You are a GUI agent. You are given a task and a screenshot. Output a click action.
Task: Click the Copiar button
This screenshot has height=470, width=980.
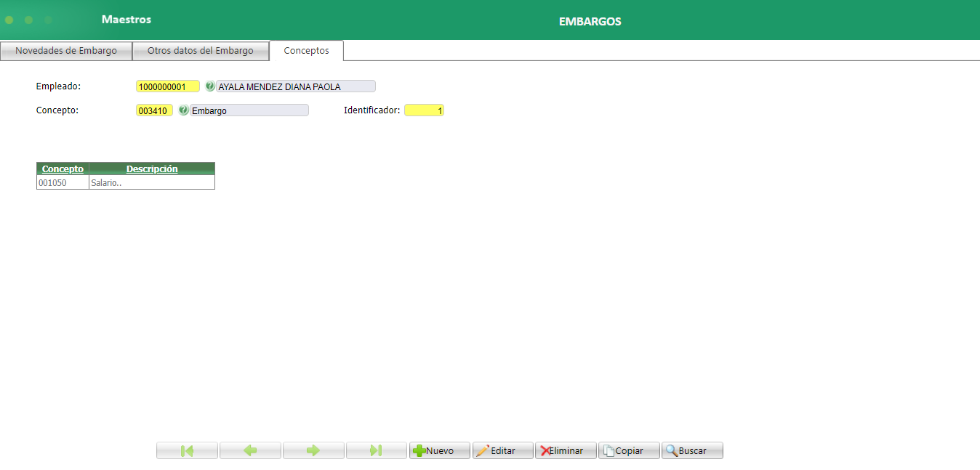pyautogui.click(x=630, y=450)
